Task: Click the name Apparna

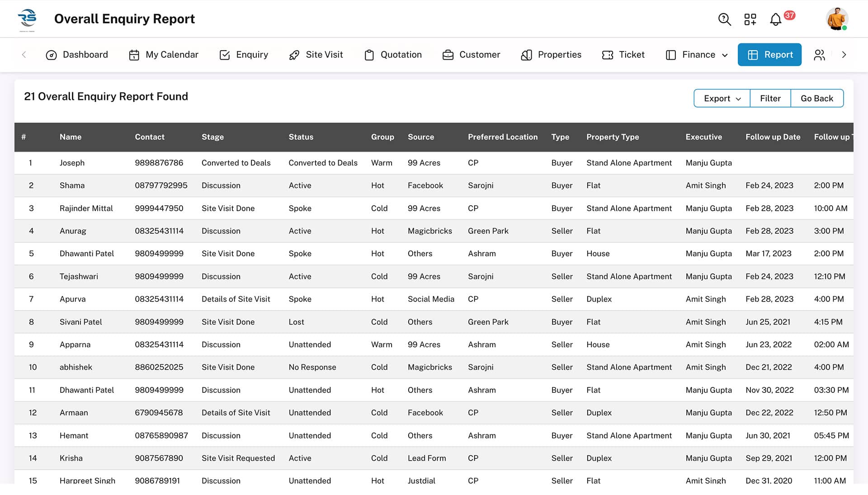Action: coord(75,345)
